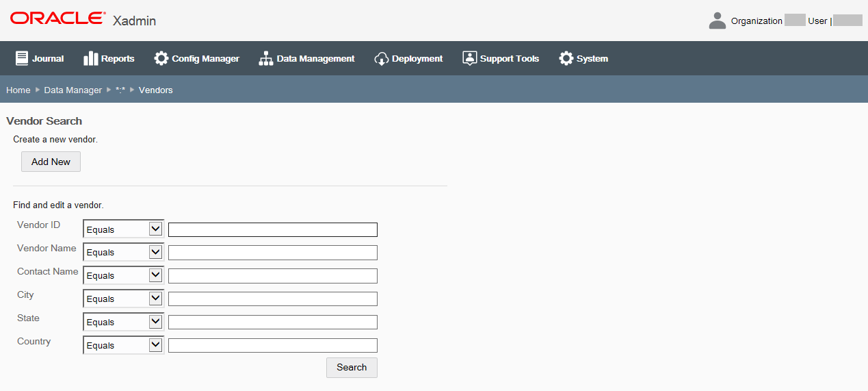Viewport: 868px width, 391px height.
Task: Focus the Vendor ID text field
Action: (273, 229)
